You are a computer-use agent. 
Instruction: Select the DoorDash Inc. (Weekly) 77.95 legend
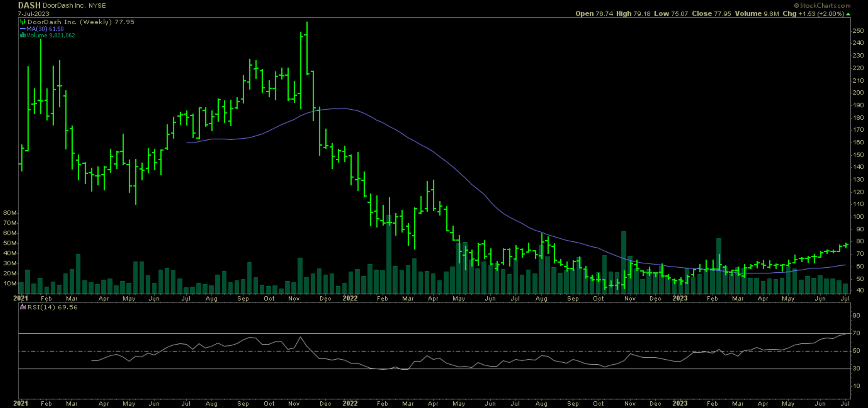tap(81, 22)
